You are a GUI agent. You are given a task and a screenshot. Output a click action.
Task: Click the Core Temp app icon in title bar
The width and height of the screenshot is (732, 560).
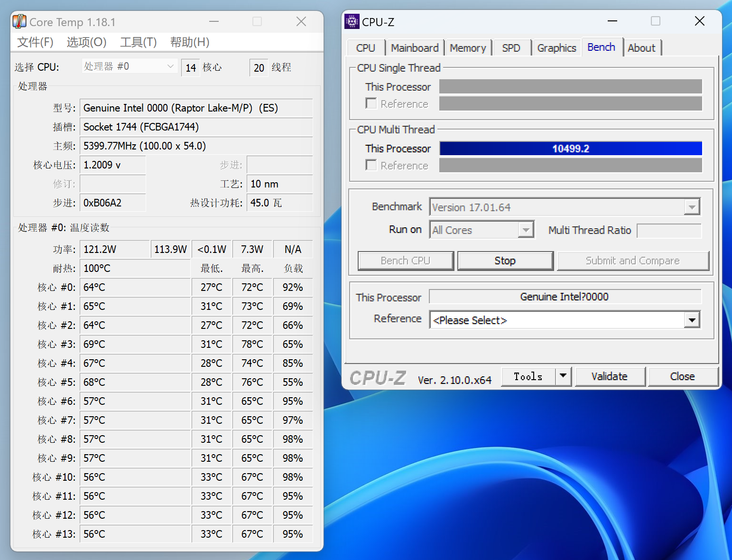coord(19,21)
